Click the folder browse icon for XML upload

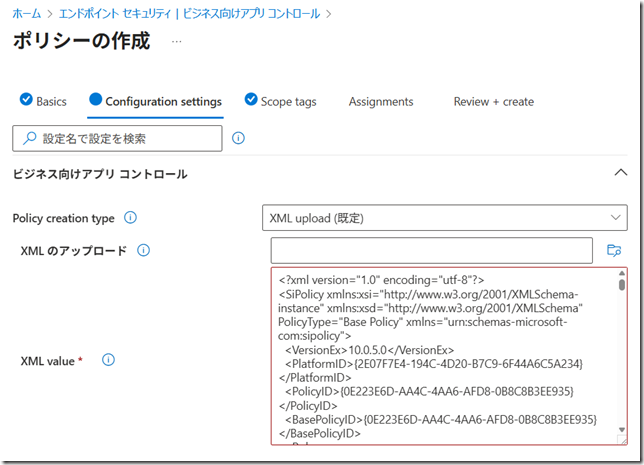pyautogui.click(x=614, y=250)
